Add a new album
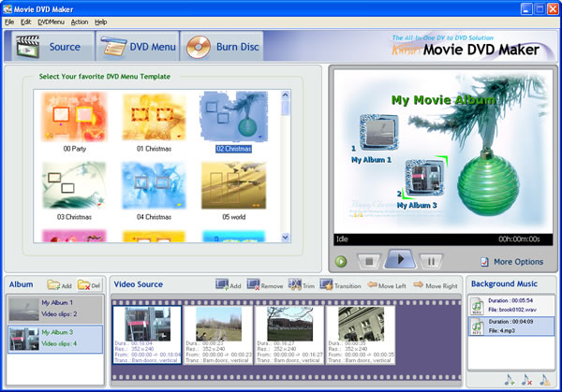 60,285
